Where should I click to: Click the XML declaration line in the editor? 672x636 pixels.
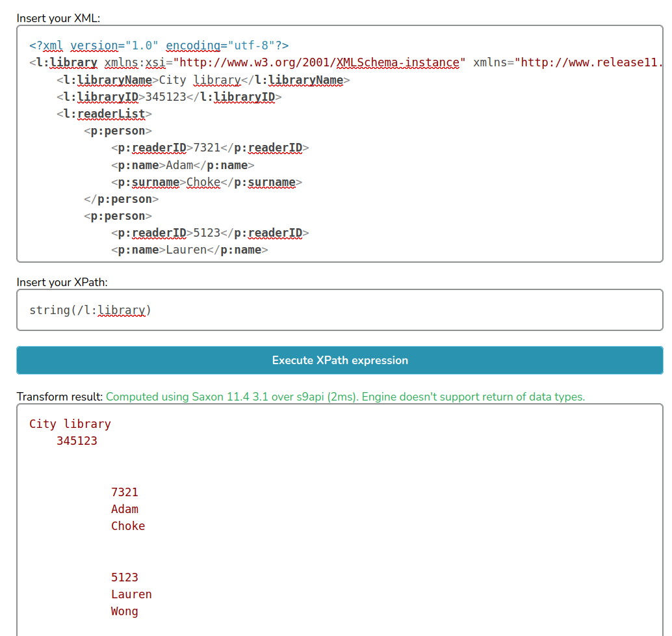(159, 46)
